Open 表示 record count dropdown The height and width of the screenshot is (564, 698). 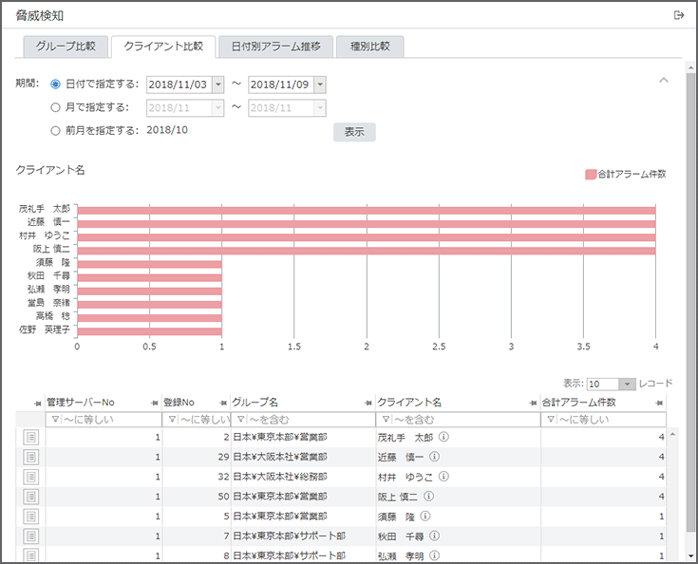pyautogui.click(x=627, y=384)
